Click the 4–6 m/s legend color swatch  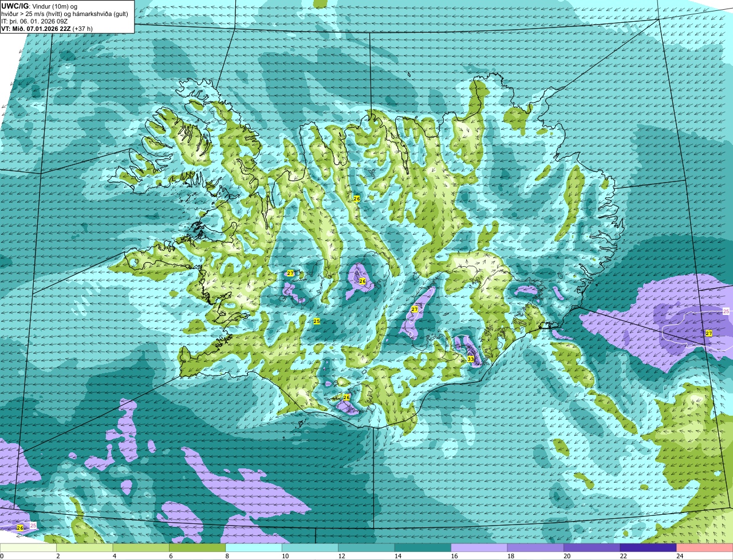[142, 547]
